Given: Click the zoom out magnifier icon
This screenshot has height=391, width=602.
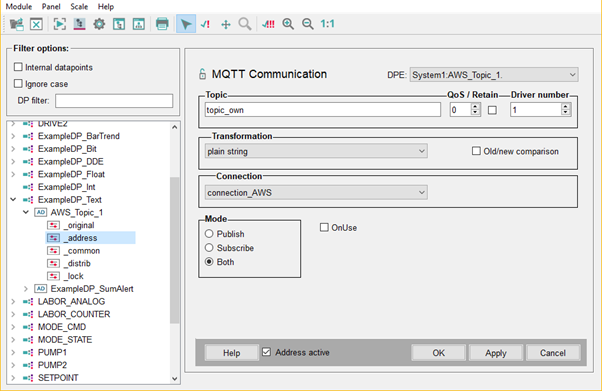Looking at the screenshot, I should coord(308,24).
